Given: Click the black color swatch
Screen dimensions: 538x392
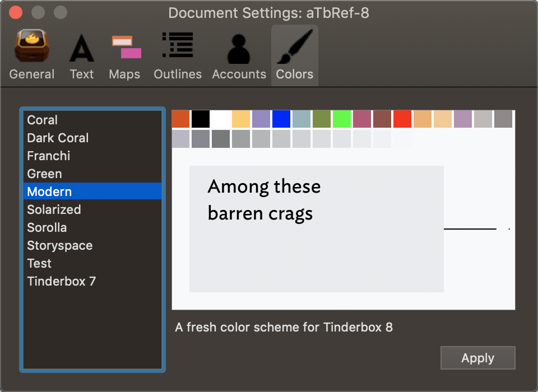Looking at the screenshot, I should (201, 119).
